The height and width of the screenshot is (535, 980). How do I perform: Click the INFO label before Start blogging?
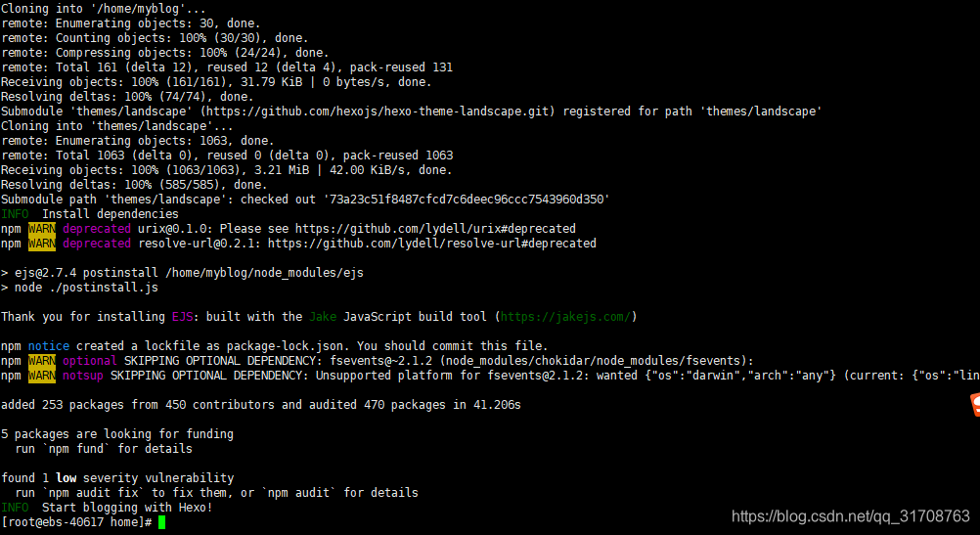(15, 508)
